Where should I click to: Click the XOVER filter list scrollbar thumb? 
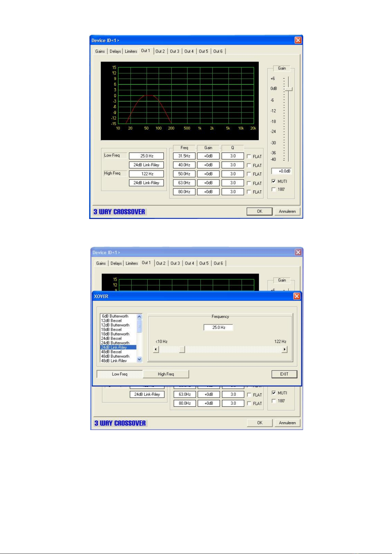[139, 326]
